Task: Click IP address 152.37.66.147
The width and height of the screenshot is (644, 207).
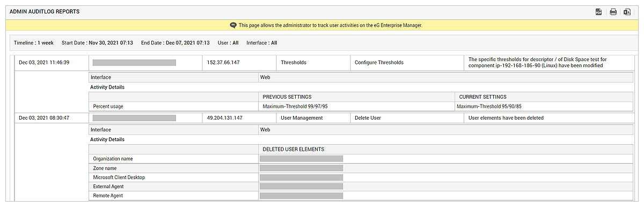Action: 223,63
